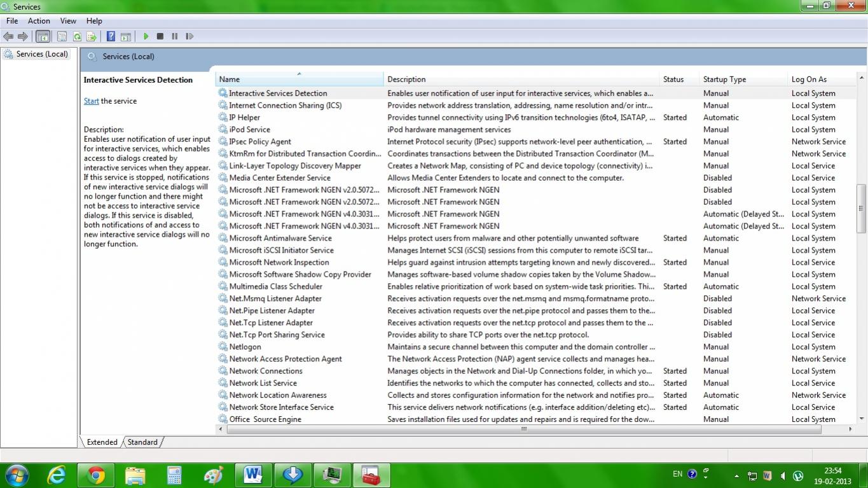868x488 pixels.
Task: Select Network Store Interface Service row
Action: (x=535, y=407)
